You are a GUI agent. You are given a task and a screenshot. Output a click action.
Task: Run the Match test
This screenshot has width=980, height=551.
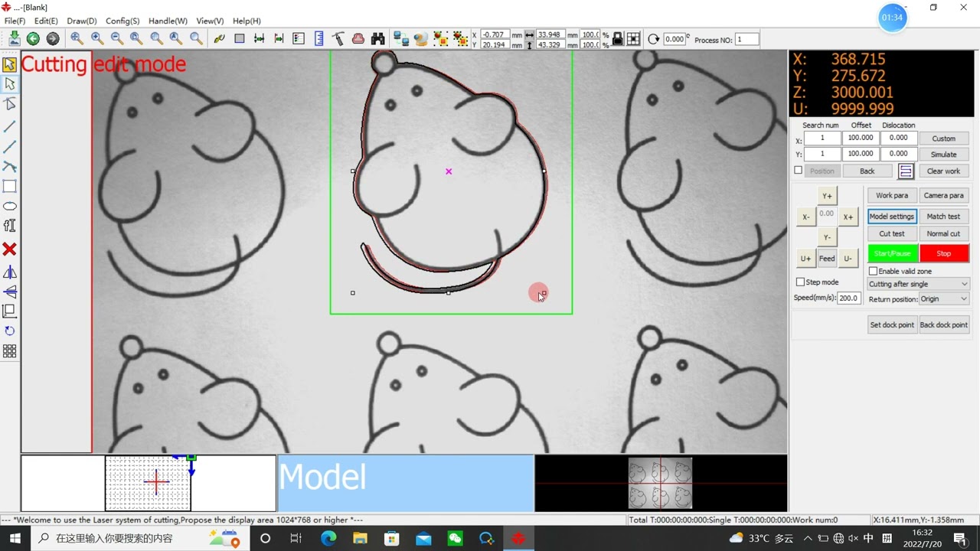click(x=943, y=217)
